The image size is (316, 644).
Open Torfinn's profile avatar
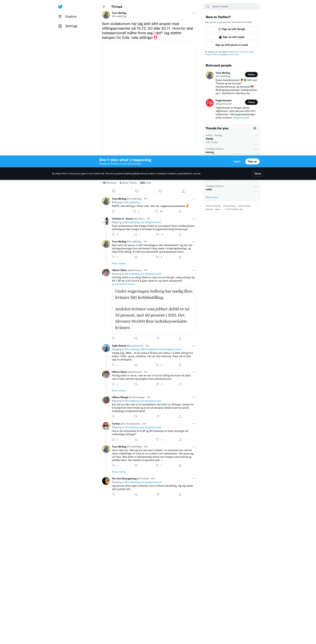(x=106, y=426)
